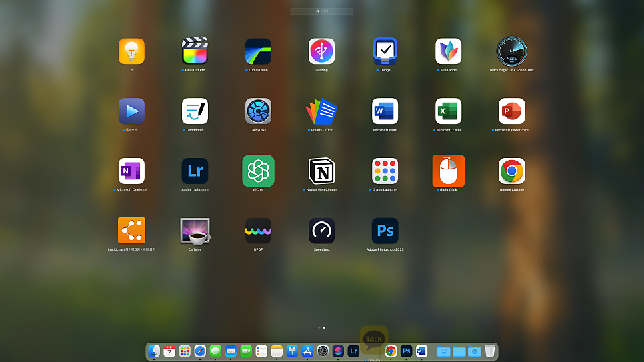
Task: Click the Chrome icon in the Dock
Action: click(391, 351)
